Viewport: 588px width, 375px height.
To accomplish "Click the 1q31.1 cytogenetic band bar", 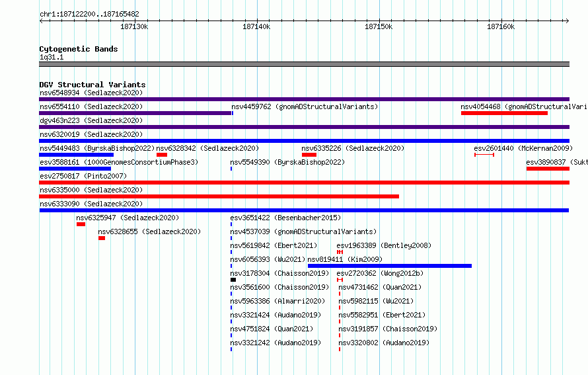I will tap(304, 64).
